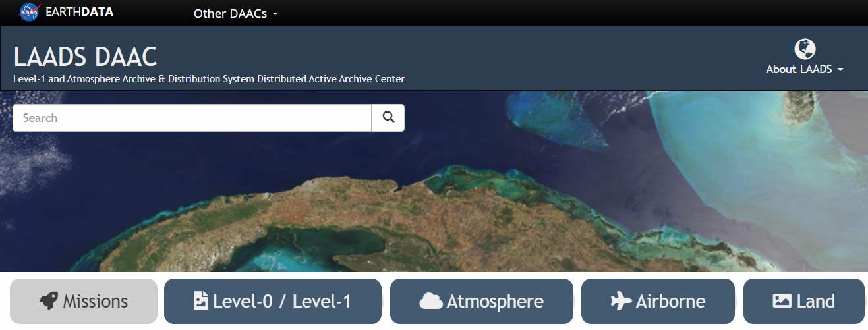Open the About LAADS menu
Viewport: 868px width, 330px height.
[805, 69]
